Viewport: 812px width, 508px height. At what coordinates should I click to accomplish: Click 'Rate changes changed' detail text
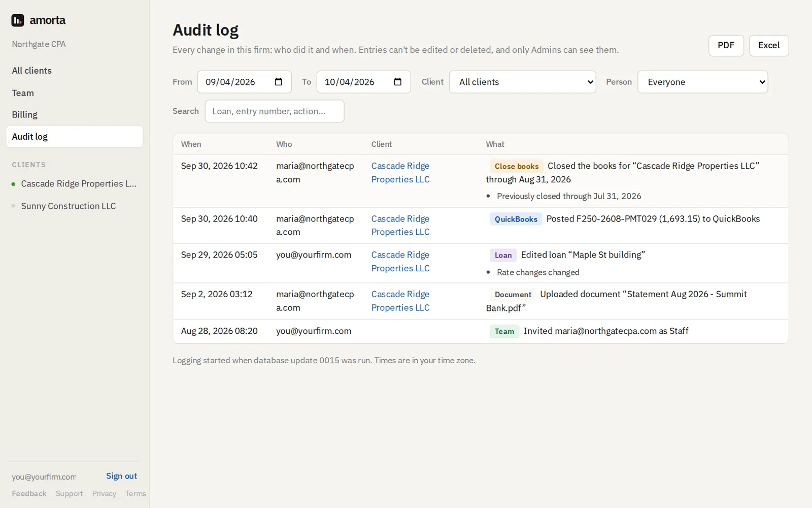(x=538, y=272)
